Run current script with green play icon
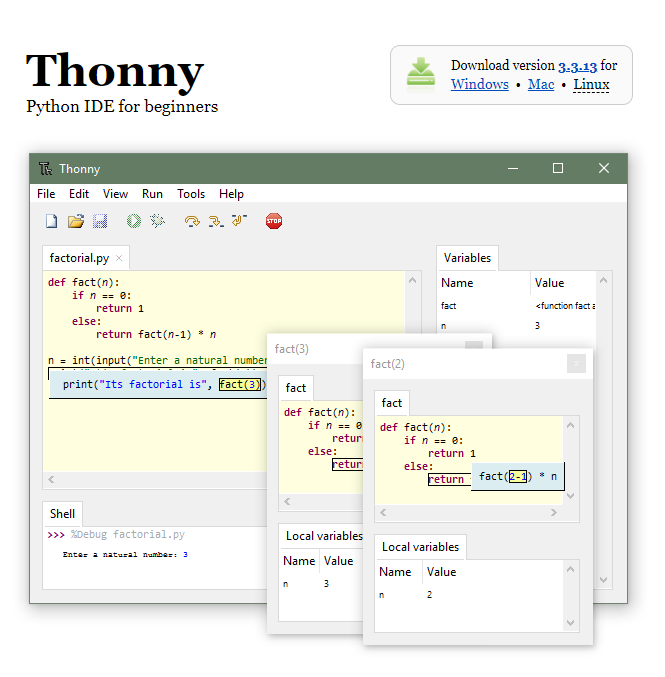665x677 pixels. [x=134, y=221]
